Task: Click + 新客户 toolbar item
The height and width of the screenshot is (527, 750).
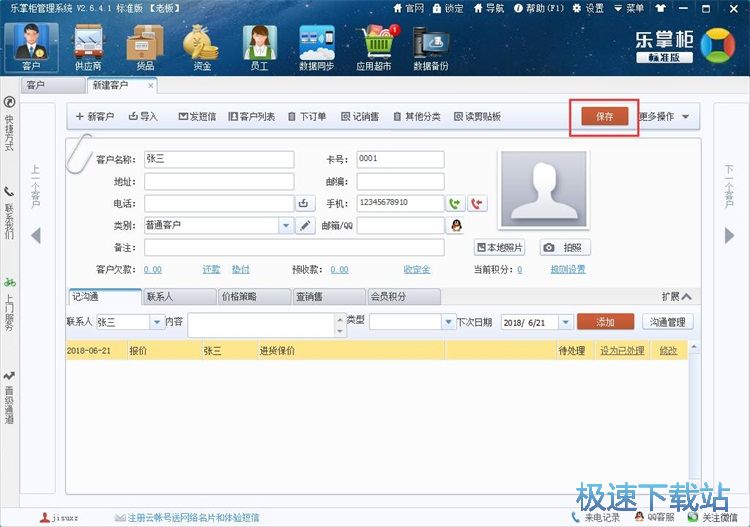Action: (95, 116)
